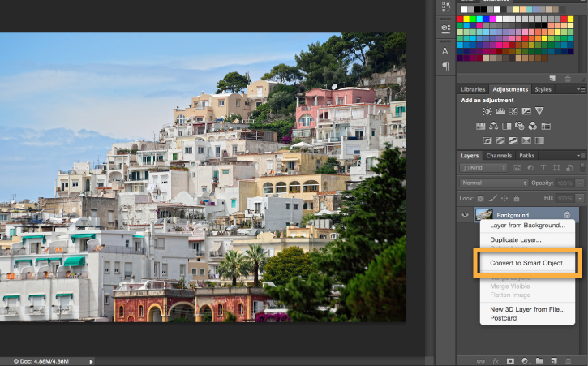Expand the Opacity value dropdown arrow

click(580, 183)
